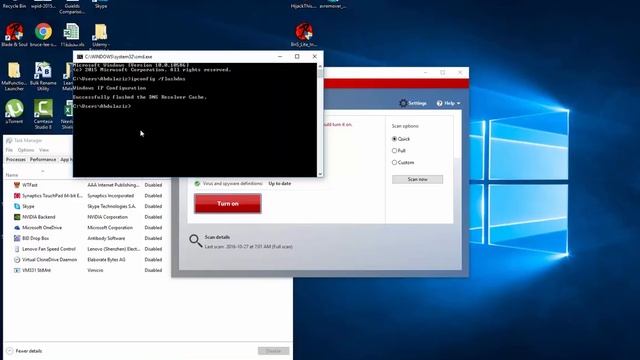
Task: Select Microsoft Corporation publisher cell
Action: 110,227
